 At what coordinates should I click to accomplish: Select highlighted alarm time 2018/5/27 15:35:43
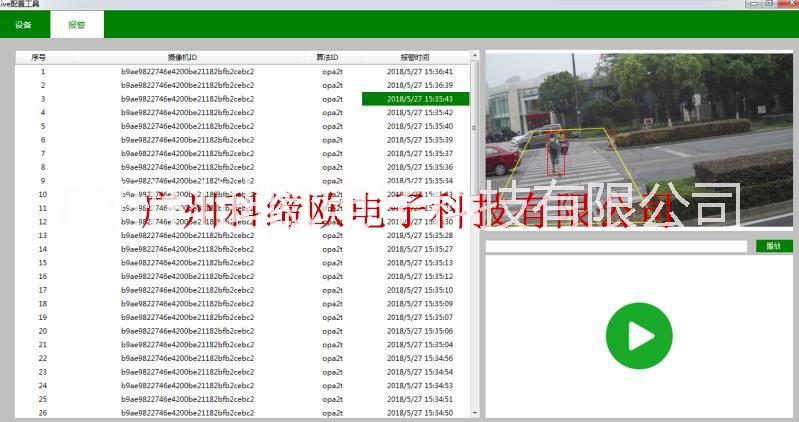click(416, 99)
